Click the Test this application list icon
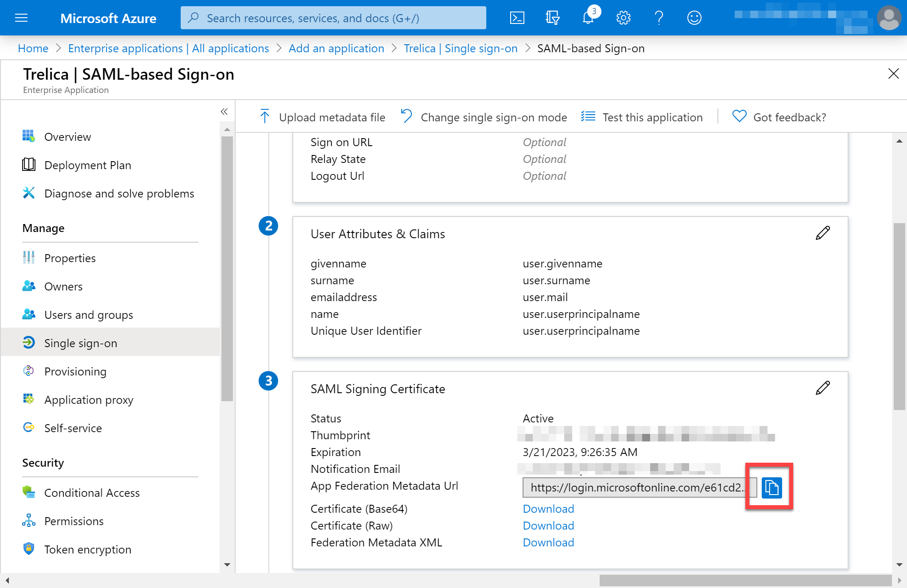This screenshot has height=588, width=907. coord(588,116)
